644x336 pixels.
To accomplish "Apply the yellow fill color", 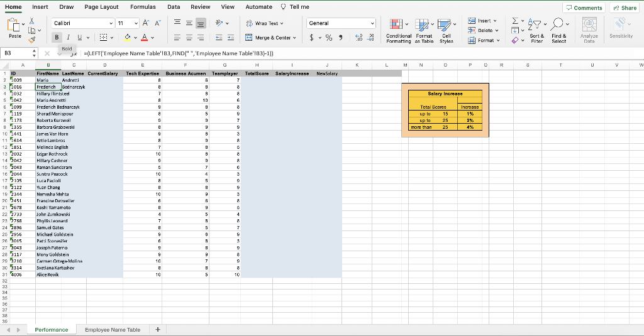I will point(127,37).
